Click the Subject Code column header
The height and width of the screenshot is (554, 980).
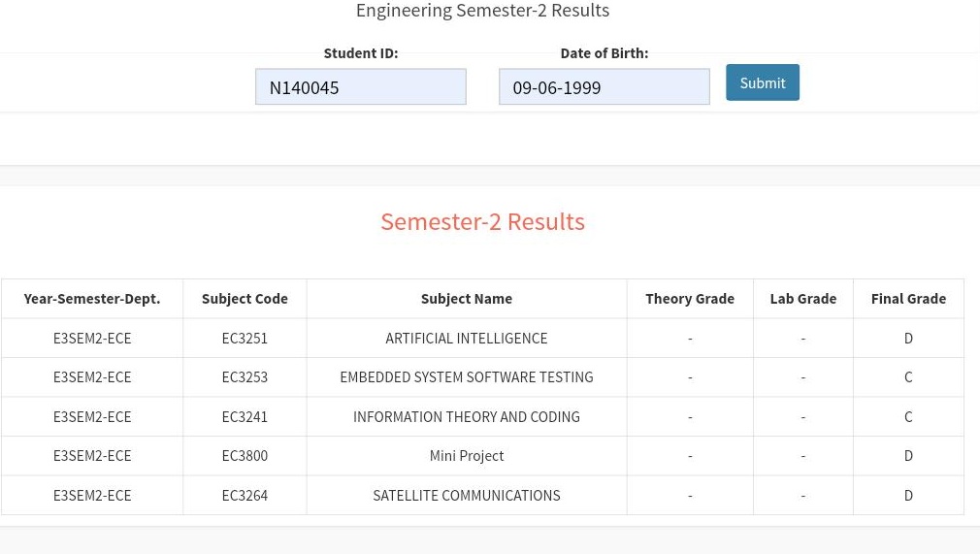[245, 299]
